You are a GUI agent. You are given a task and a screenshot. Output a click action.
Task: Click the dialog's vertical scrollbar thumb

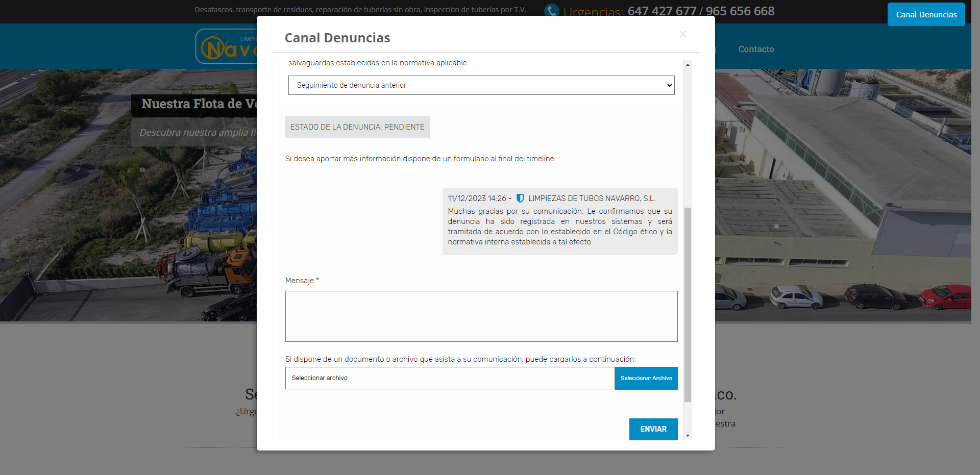[x=688, y=305]
